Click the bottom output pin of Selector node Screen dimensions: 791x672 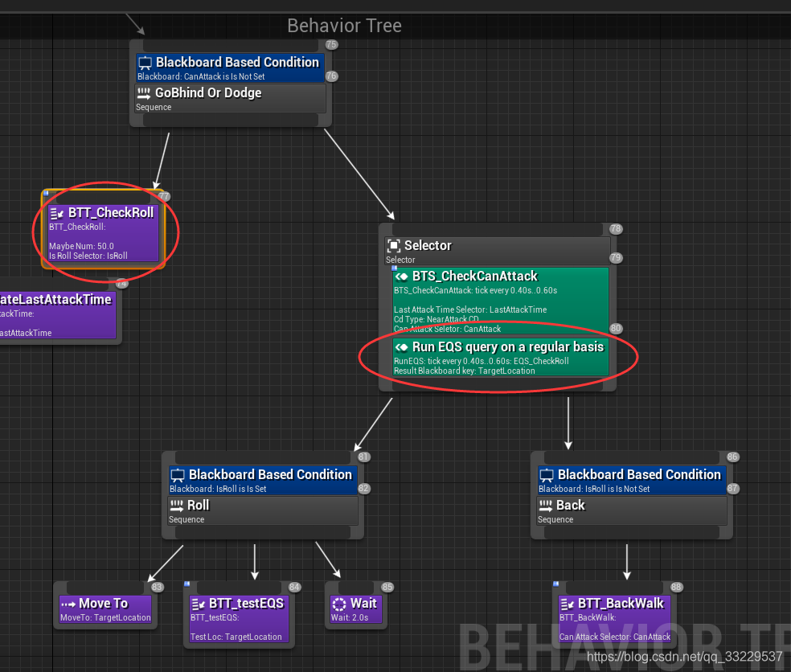498,386
